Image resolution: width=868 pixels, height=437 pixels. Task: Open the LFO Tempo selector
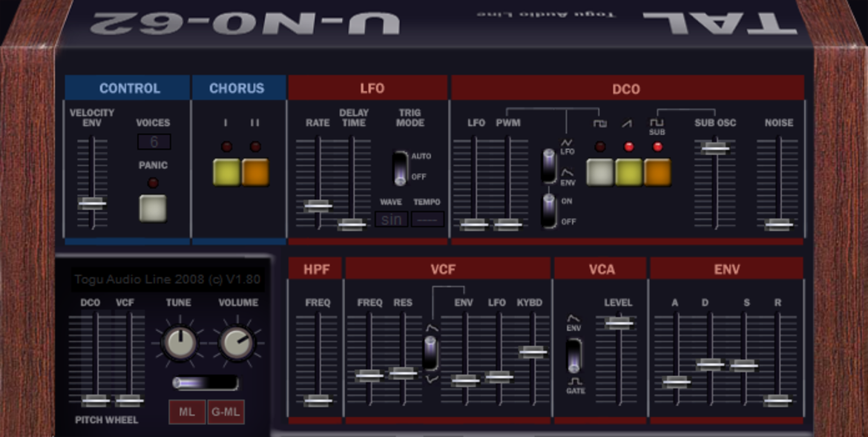click(427, 219)
